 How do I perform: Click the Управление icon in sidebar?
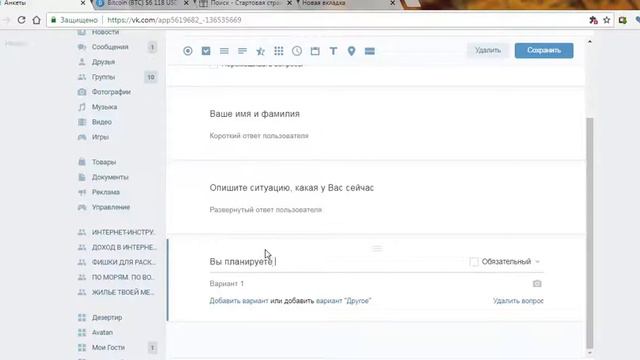(82, 207)
